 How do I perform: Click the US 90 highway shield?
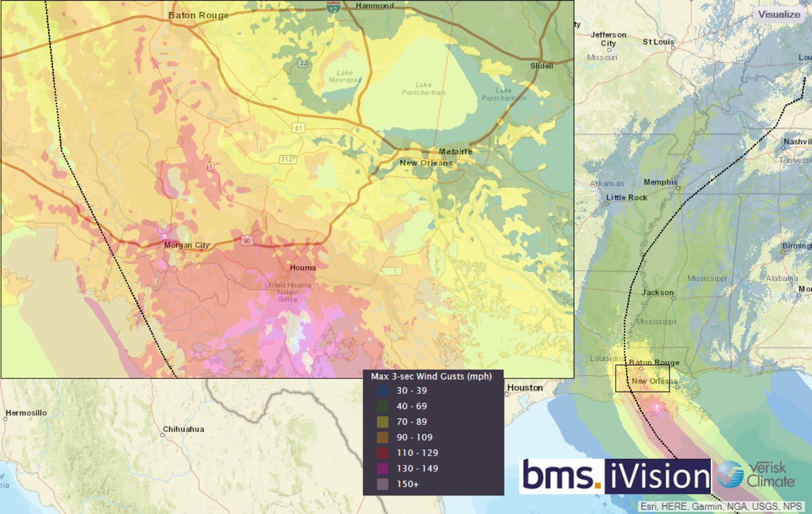tap(246, 241)
